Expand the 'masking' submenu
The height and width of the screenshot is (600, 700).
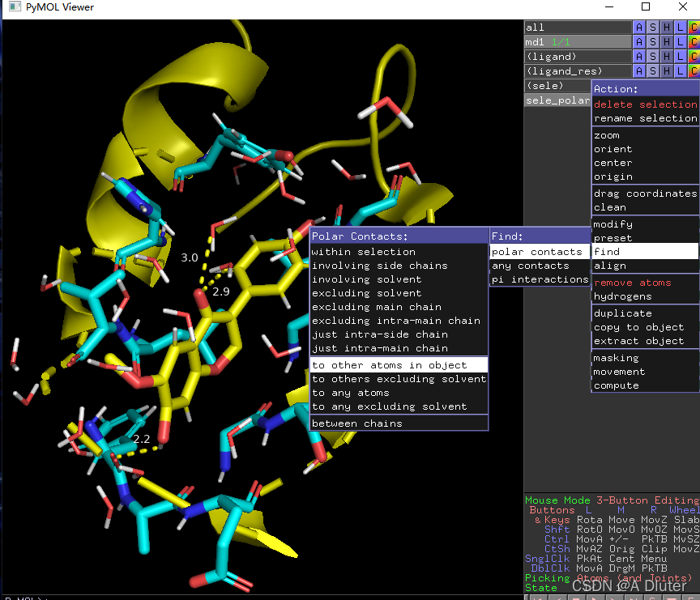point(646,358)
